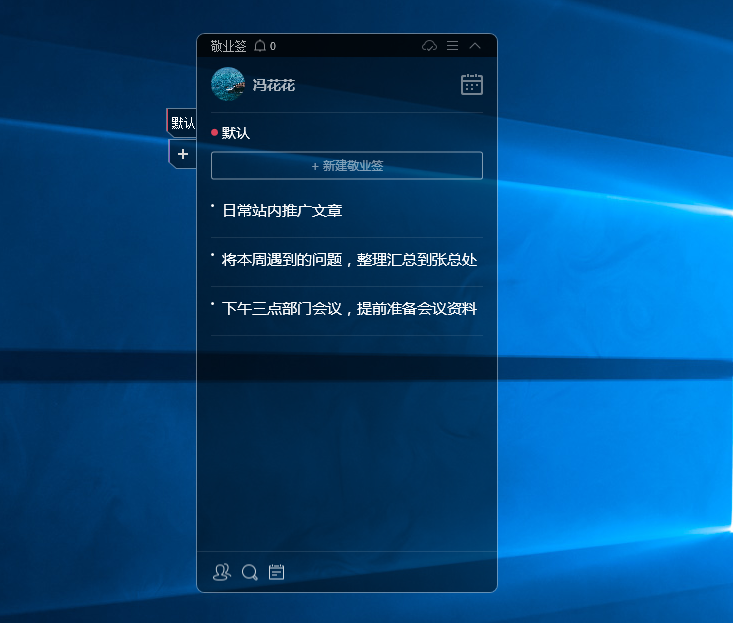Click the 默认 category heading

(236, 133)
